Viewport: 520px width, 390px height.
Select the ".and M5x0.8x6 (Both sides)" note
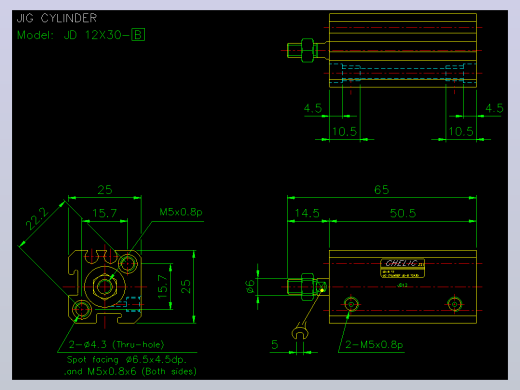tap(130, 371)
